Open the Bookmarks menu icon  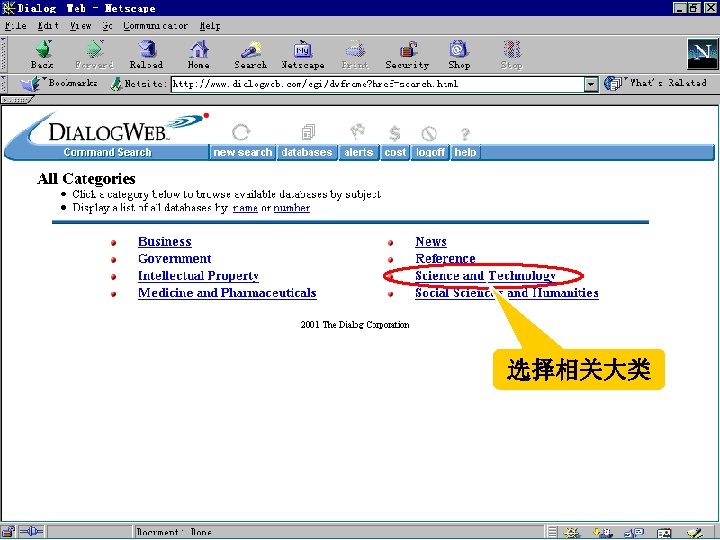[x=30, y=84]
